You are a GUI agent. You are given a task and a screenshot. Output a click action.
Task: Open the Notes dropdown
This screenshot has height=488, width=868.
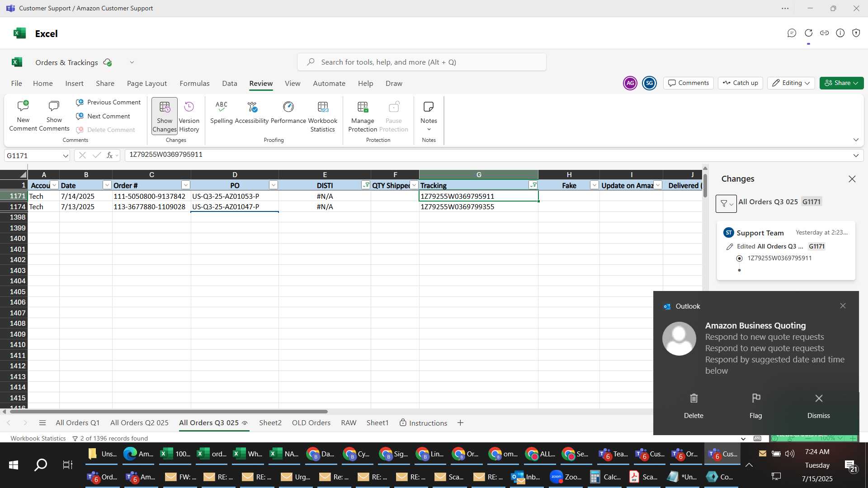click(429, 117)
